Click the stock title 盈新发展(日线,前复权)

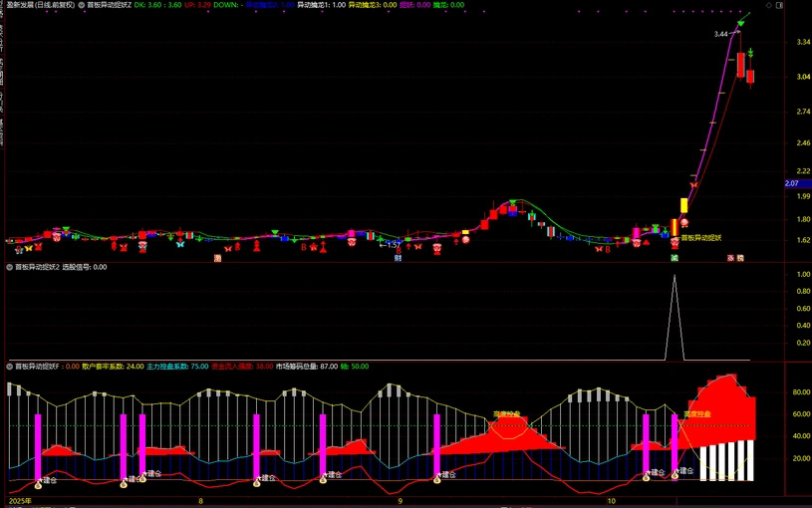pyautogui.click(x=39, y=5)
